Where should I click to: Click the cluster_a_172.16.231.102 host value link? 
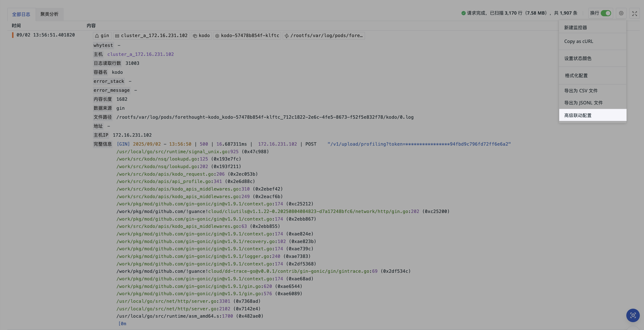140,54
